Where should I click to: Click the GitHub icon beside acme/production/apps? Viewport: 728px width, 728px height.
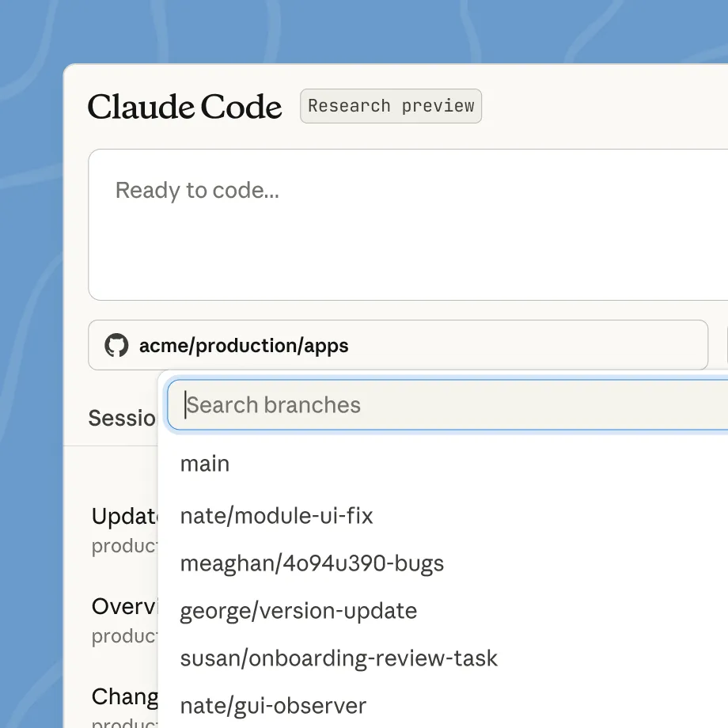pyautogui.click(x=116, y=345)
